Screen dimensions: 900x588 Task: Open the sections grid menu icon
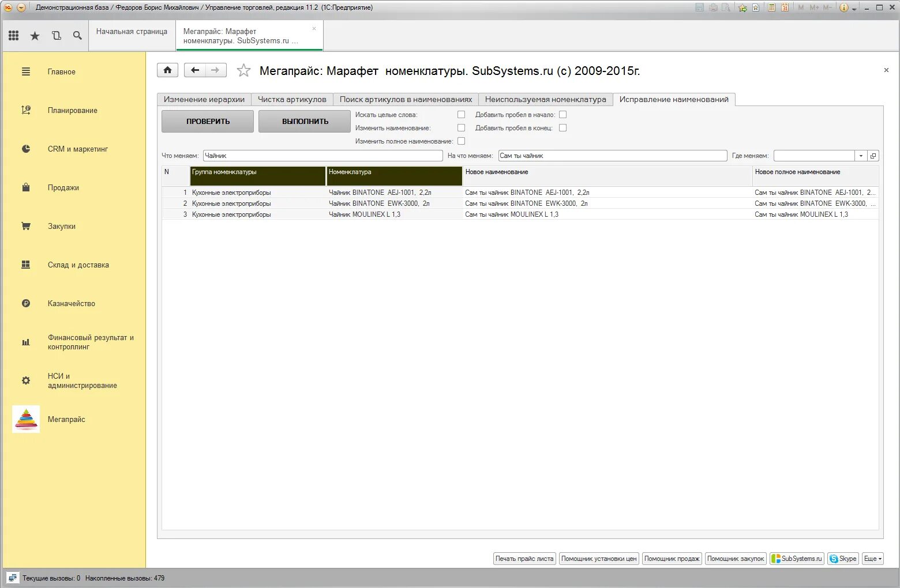pos(14,36)
